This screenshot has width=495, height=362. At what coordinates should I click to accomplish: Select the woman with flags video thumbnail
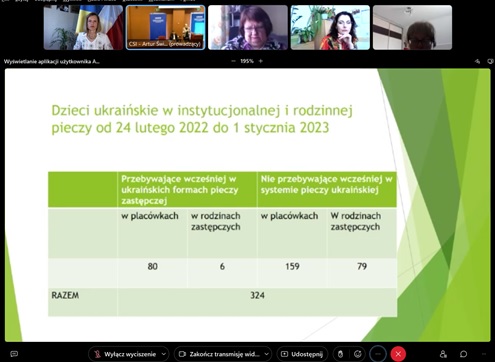pyautogui.click(x=83, y=27)
